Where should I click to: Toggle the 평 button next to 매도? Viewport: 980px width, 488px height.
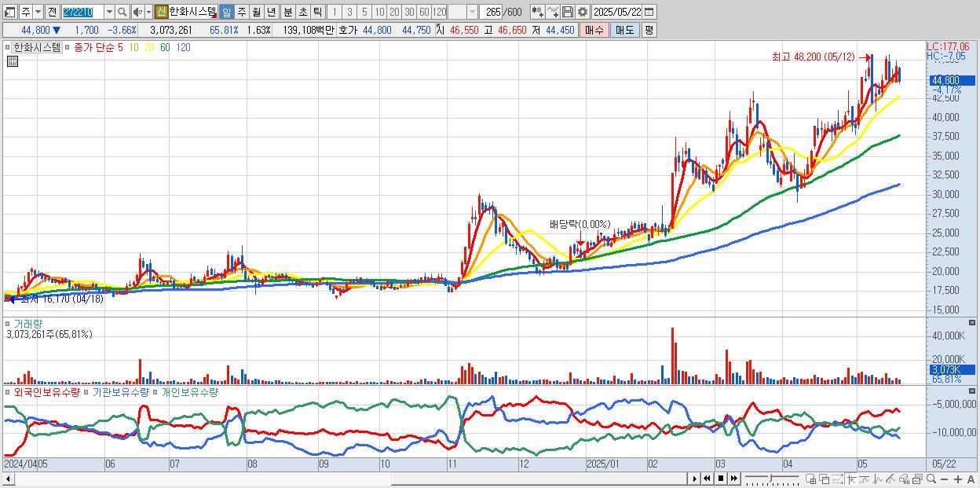[649, 31]
